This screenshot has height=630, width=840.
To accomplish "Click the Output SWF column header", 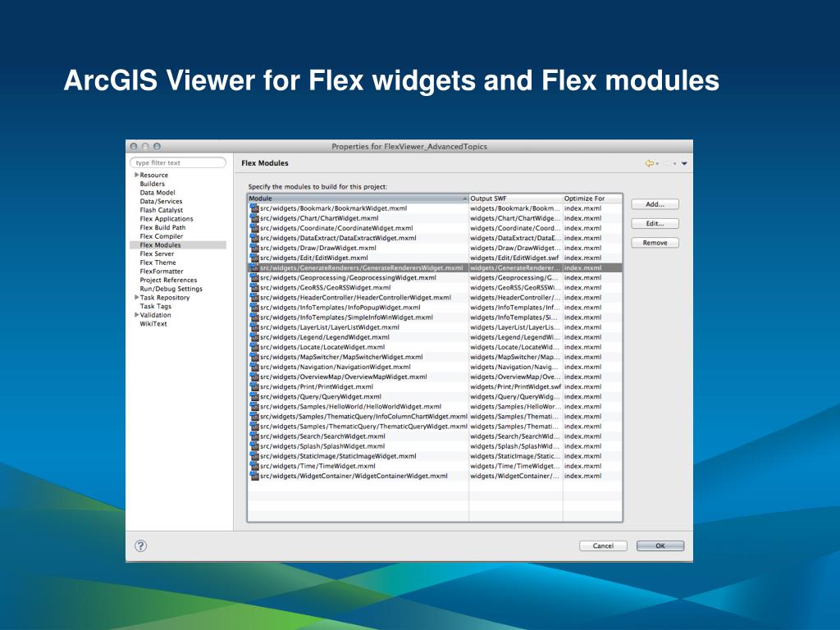I will 515,199.
